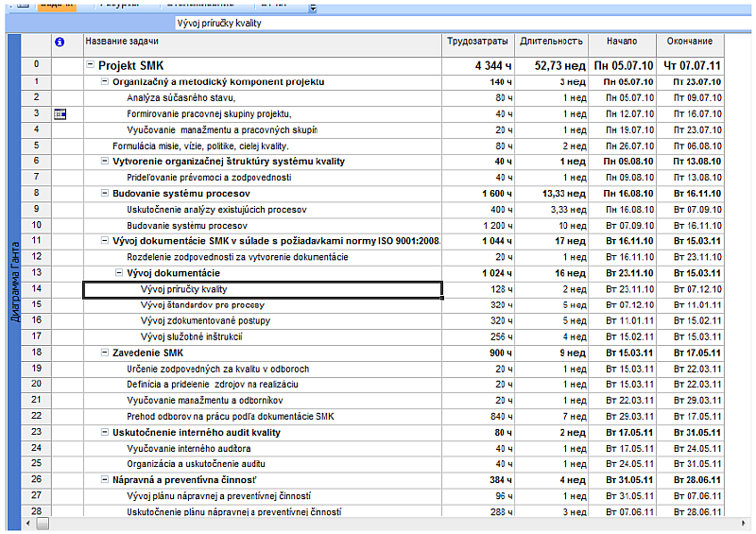Select Vývoj štandardov pre procesy task

click(202, 305)
